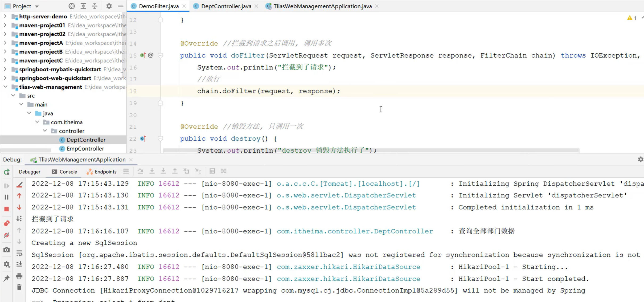Collapse the tlias-web-management project node
The width and height of the screenshot is (644, 302).
[6, 87]
